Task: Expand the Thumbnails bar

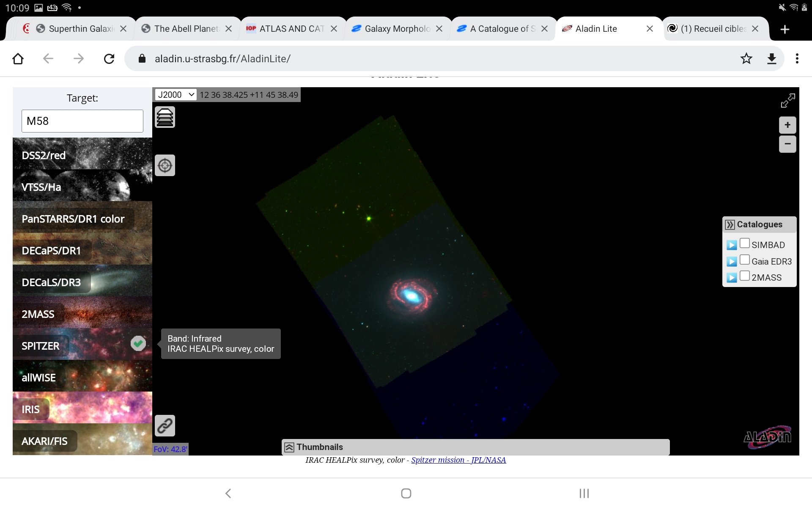Action: click(475, 447)
